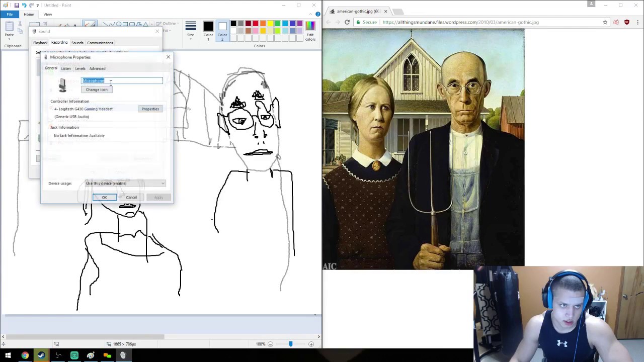Open the brush Size dropdown in Paint
This screenshot has height=362, width=644.
[191, 31]
